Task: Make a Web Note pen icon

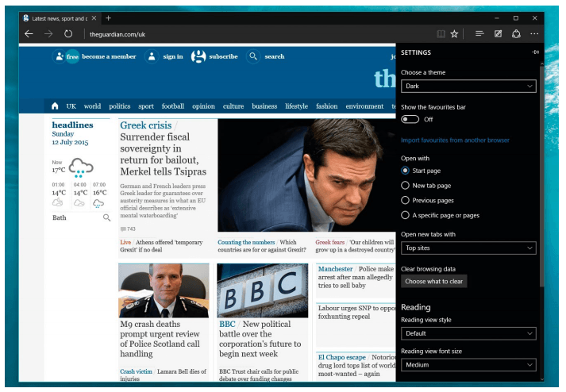Action: 499,33
